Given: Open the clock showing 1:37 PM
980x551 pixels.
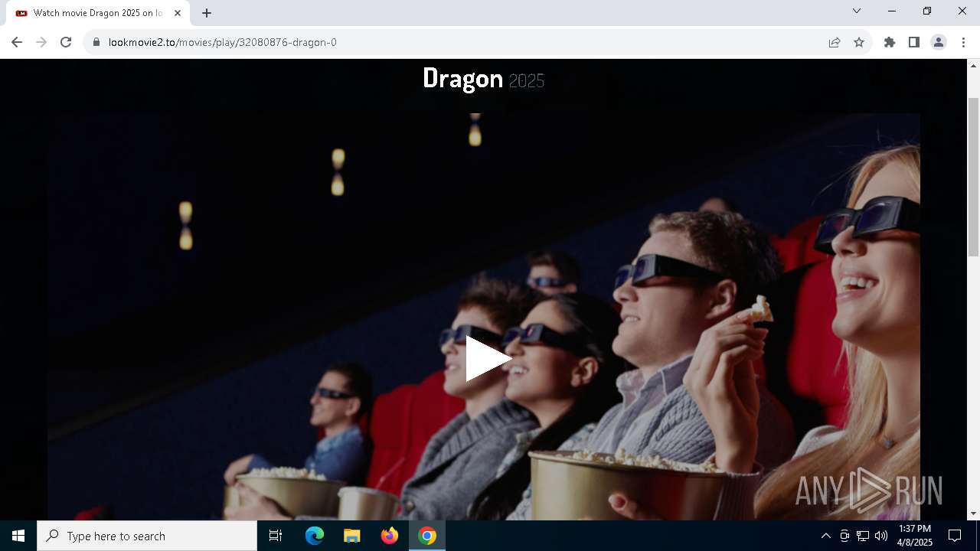Looking at the screenshot, I should (915, 536).
